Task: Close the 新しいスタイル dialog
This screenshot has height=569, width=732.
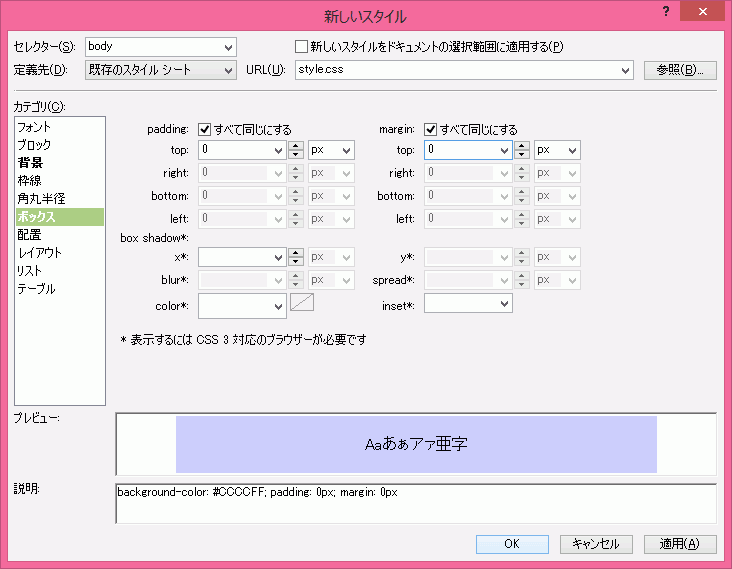Action: tap(702, 11)
